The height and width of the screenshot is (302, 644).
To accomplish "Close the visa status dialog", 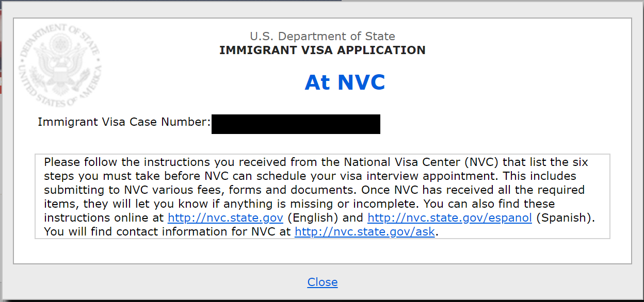I will pyautogui.click(x=323, y=282).
